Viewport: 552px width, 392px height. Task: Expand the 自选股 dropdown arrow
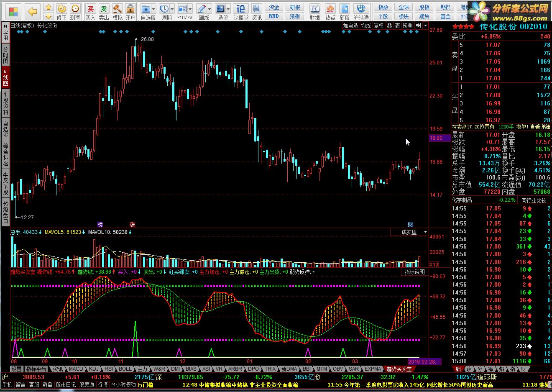pyautogui.click(x=153, y=9)
